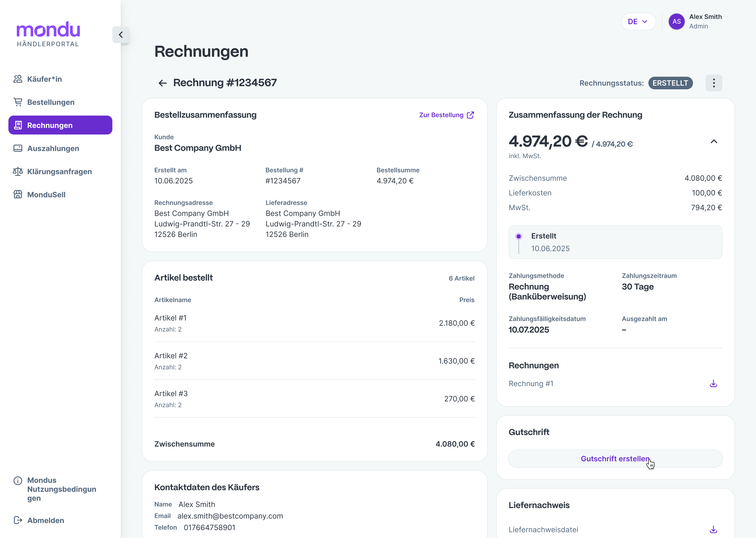Click the Erstellt timeline status marker
The height and width of the screenshot is (538, 756).
[519, 236]
